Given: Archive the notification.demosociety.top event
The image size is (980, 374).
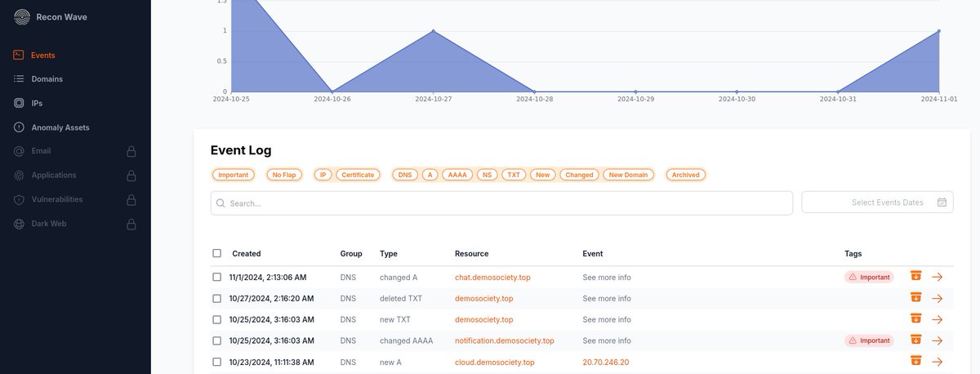Looking at the screenshot, I should (x=916, y=341).
